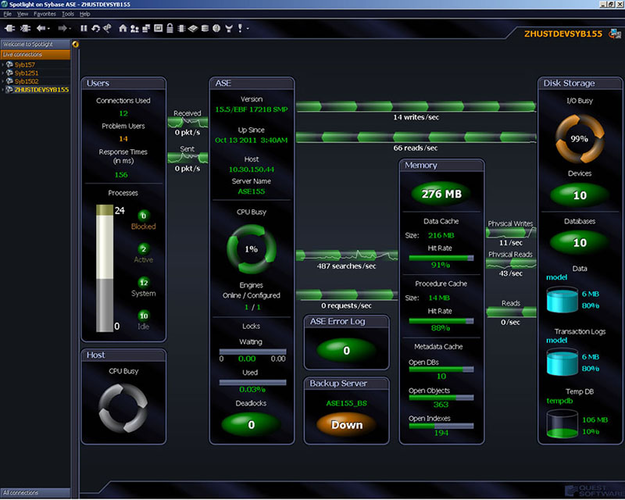Switch to Welcome to Spotlight tab
Image resolution: width=625 pixels, height=500 pixels.
(35, 44)
